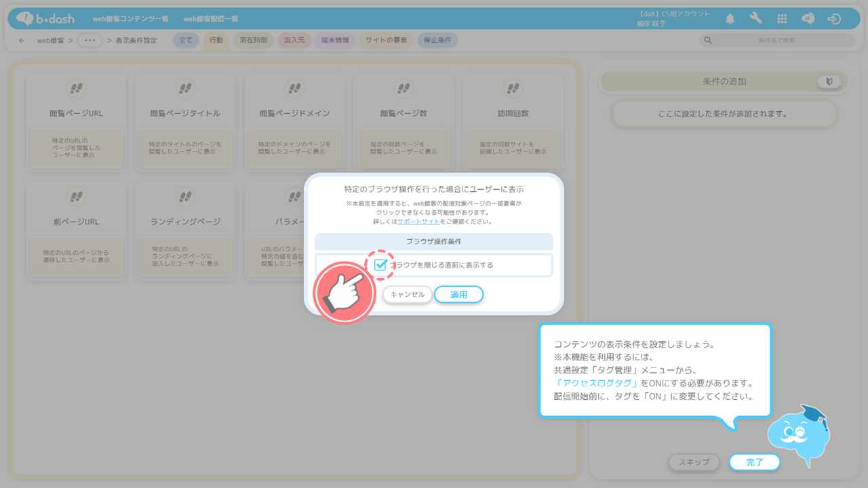Click the logout arrow icon
This screenshot has height=488, width=868.
[x=834, y=19]
